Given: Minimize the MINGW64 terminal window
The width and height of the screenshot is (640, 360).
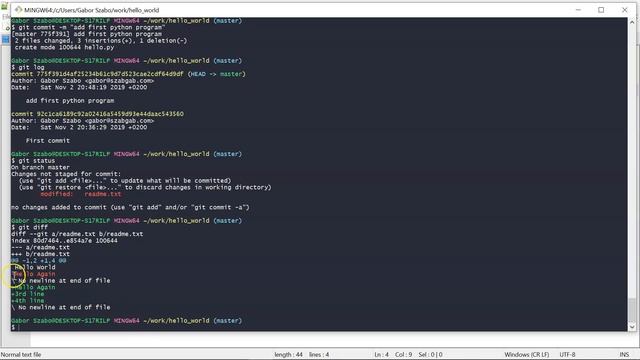Looking at the screenshot, I should click(x=578, y=10).
